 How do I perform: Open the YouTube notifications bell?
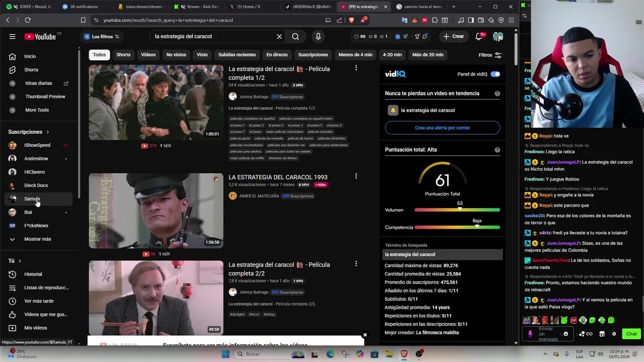[x=479, y=36]
